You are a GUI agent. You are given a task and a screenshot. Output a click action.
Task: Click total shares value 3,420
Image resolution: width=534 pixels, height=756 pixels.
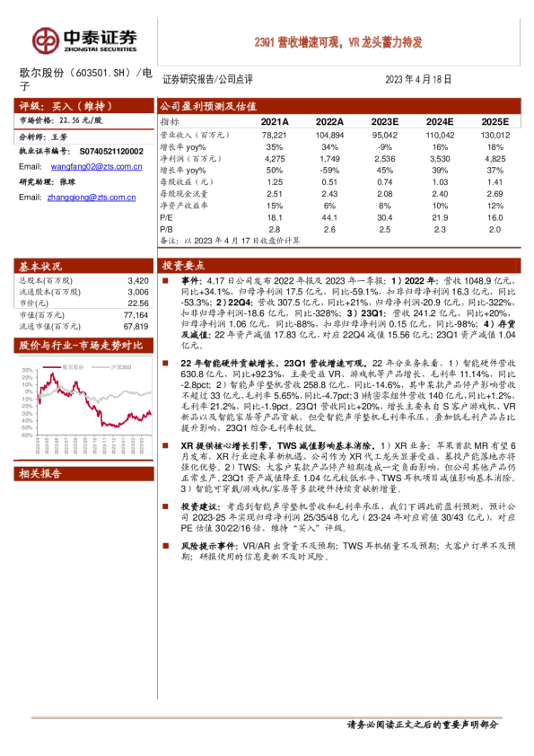138,281
